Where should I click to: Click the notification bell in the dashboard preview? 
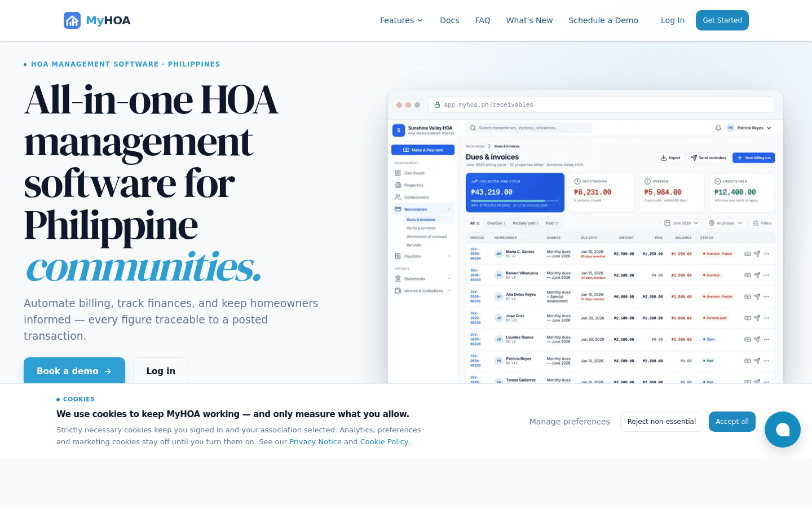point(718,128)
